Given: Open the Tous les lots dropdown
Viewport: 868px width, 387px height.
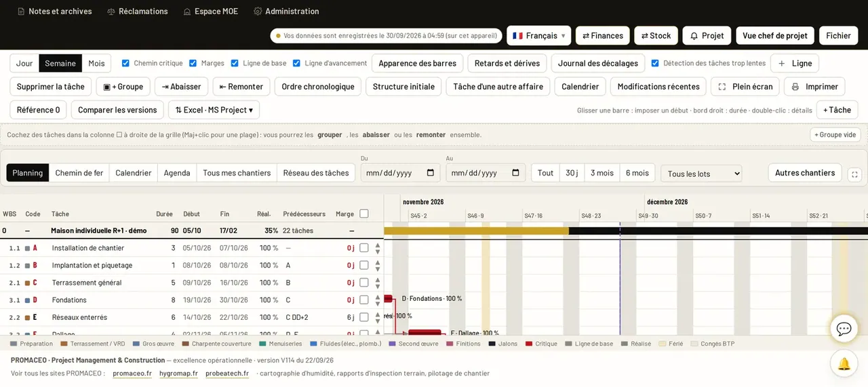Looking at the screenshot, I should tap(701, 174).
